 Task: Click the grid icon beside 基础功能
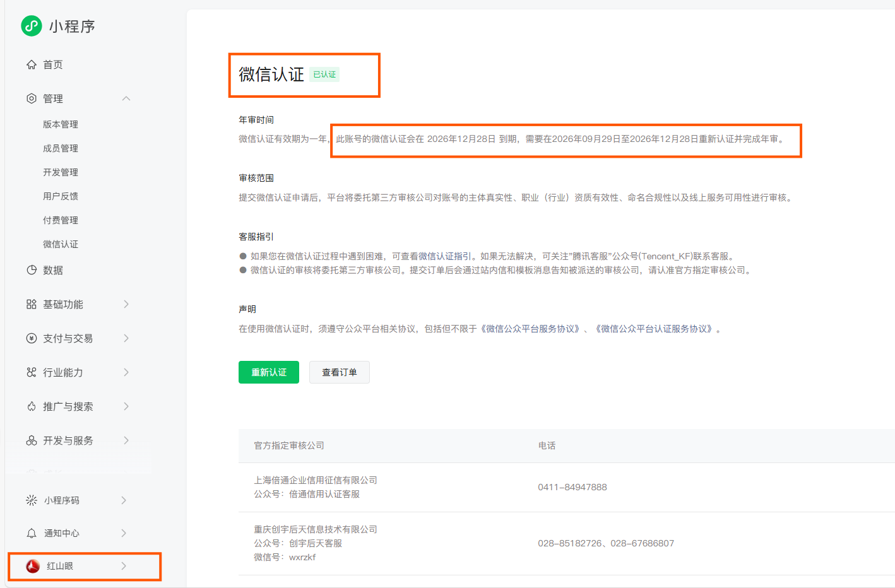click(32, 304)
